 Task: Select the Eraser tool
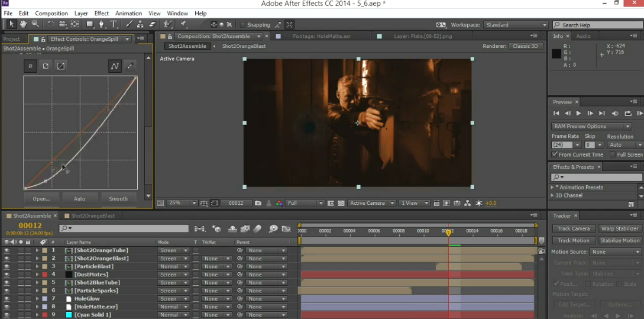[x=153, y=24]
